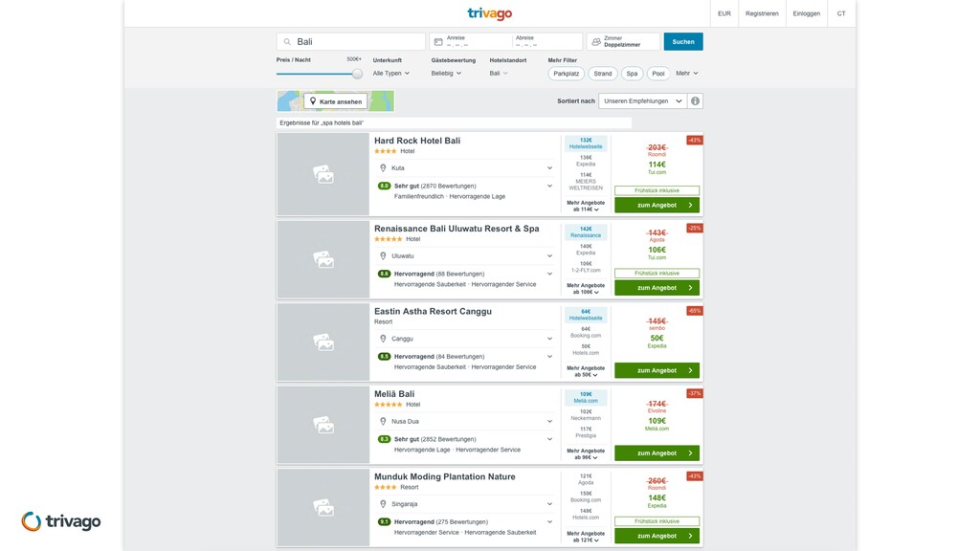This screenshot has height=551, width=980.
Task: Open the Gästebewertung Beliebig dropdown
Action: click(x=446, y=73)
